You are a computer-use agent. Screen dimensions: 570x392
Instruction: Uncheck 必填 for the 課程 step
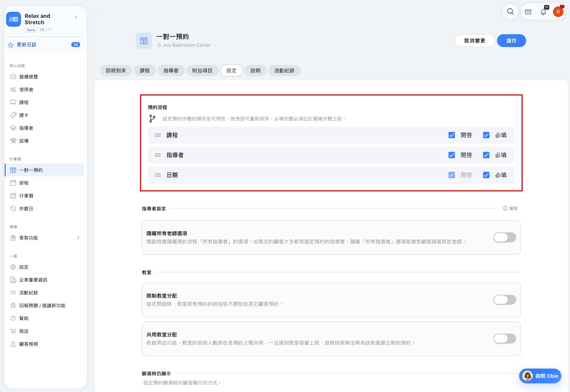click(x=486, y=135)
